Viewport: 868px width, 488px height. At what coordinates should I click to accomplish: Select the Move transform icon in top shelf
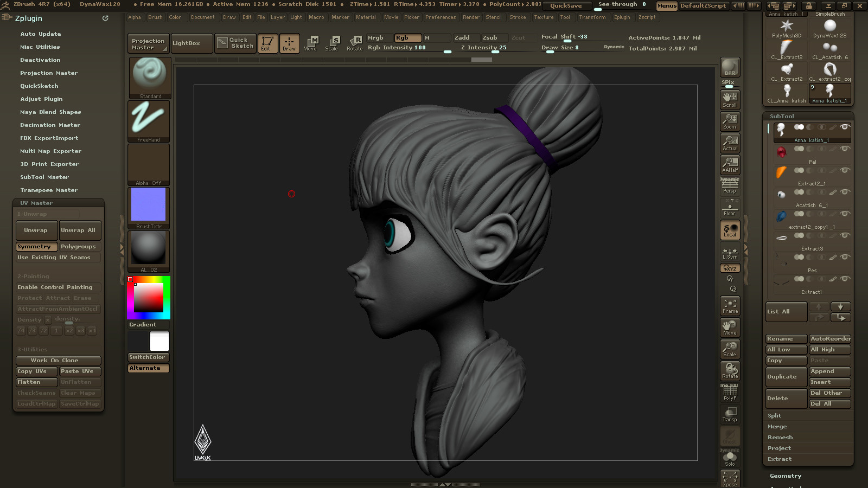[x=310, y=43]
